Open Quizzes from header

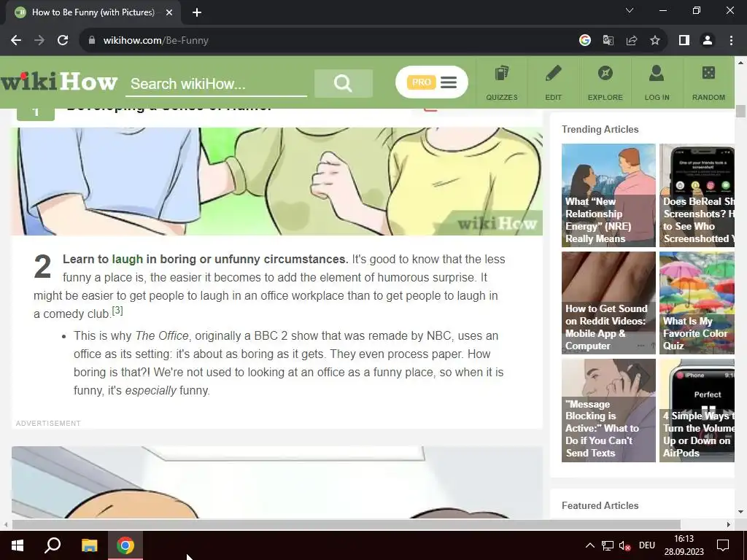pyautogui.click(x=502, y=82)
